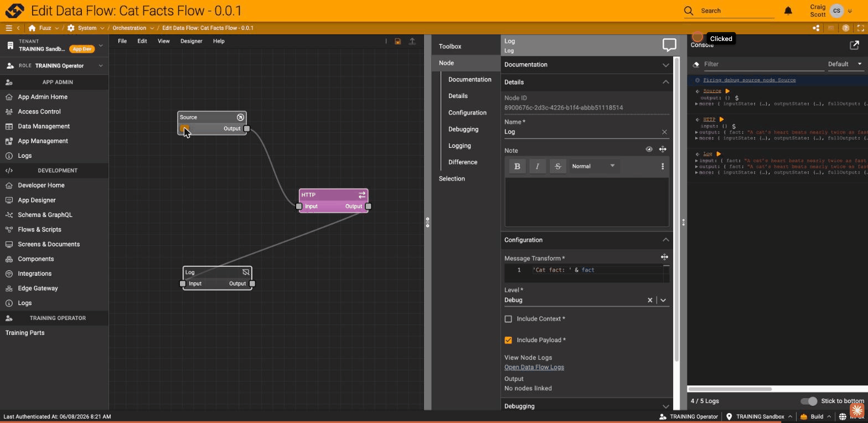
Task: Click the save flow icon in designer toolbar
Action: pyautogui.click(x=397, y=42)
